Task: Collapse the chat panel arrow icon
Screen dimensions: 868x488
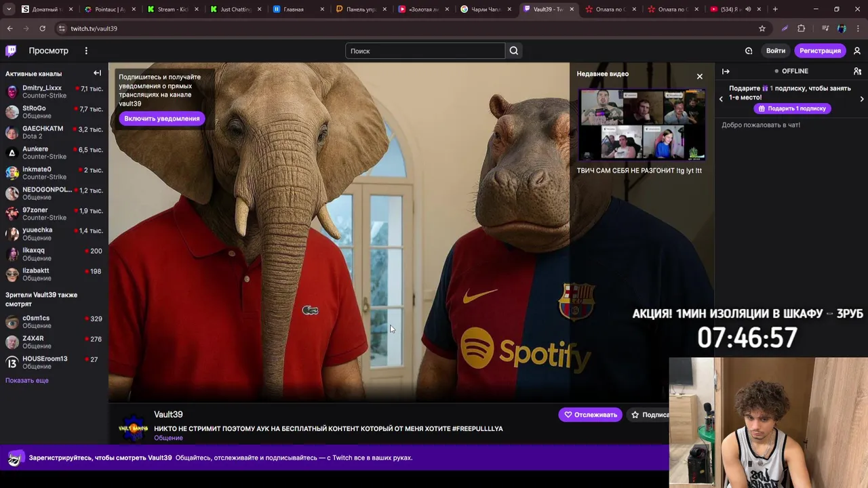Action: pos(726,71)
